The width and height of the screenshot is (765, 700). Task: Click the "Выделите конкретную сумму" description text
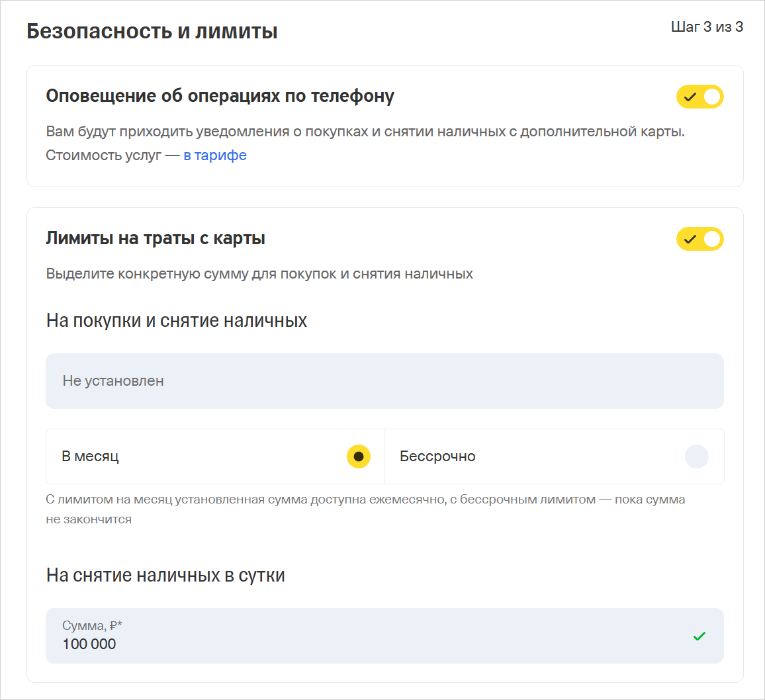pos(259,274)
